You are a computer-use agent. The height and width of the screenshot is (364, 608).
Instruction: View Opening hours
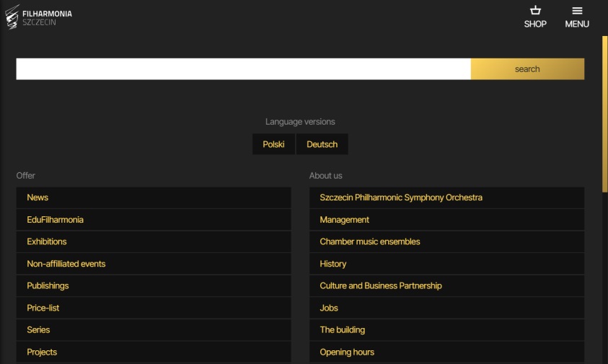[x=347, y=352]
